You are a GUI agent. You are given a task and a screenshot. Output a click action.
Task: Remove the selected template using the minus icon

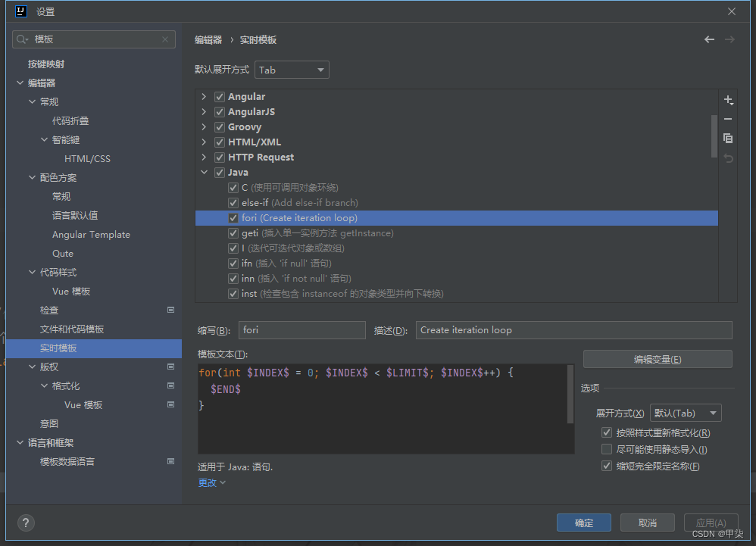tap(728, 119)
